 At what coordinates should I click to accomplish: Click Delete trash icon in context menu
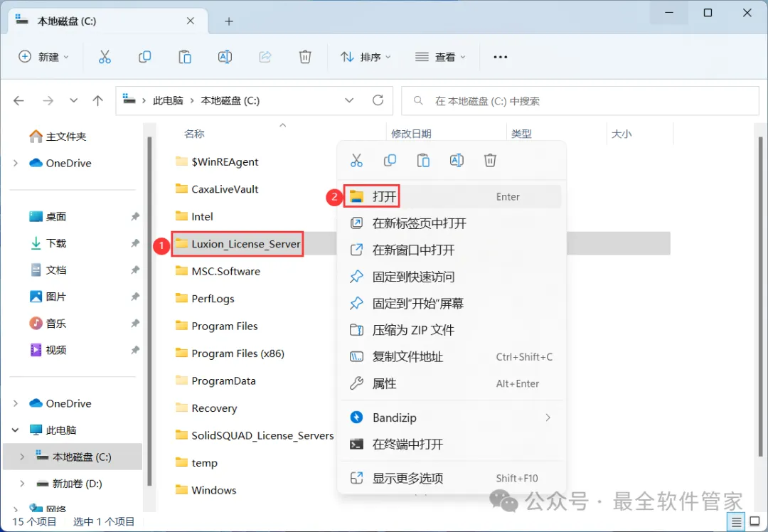click(x=490, y=160)
